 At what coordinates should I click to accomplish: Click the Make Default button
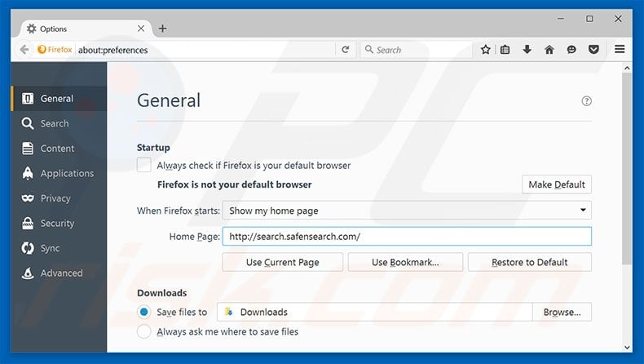coord(557,184)
